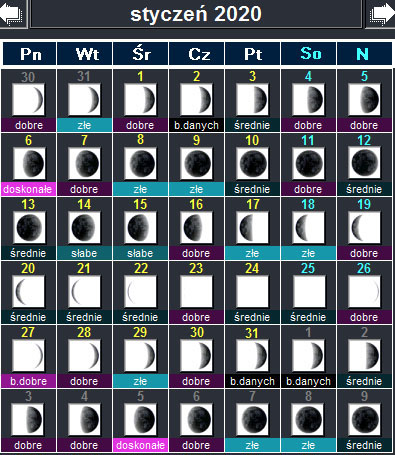Open moon phase icon for January 3
This screenshot has width=395, height=455.
(252, 99)
